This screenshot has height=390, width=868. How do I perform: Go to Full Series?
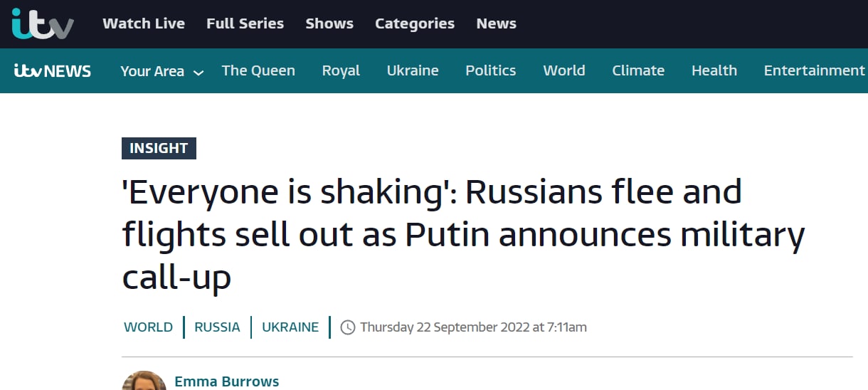coord(245,23)
